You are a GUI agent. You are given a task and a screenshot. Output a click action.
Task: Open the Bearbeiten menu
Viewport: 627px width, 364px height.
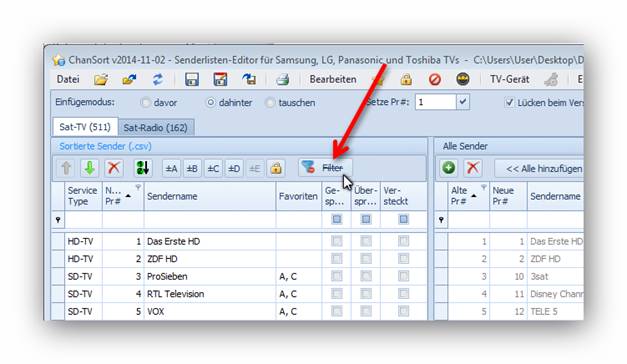(x=333, y=79)
